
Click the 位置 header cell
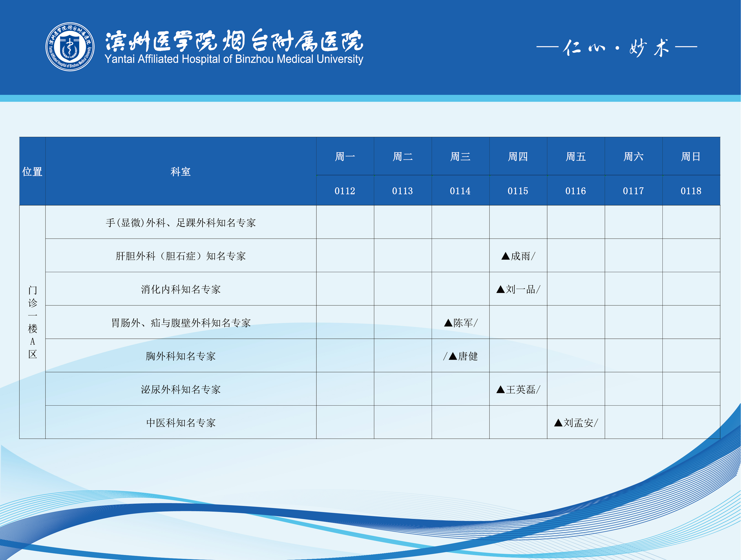pyautogui.click(x=32, y=171)
